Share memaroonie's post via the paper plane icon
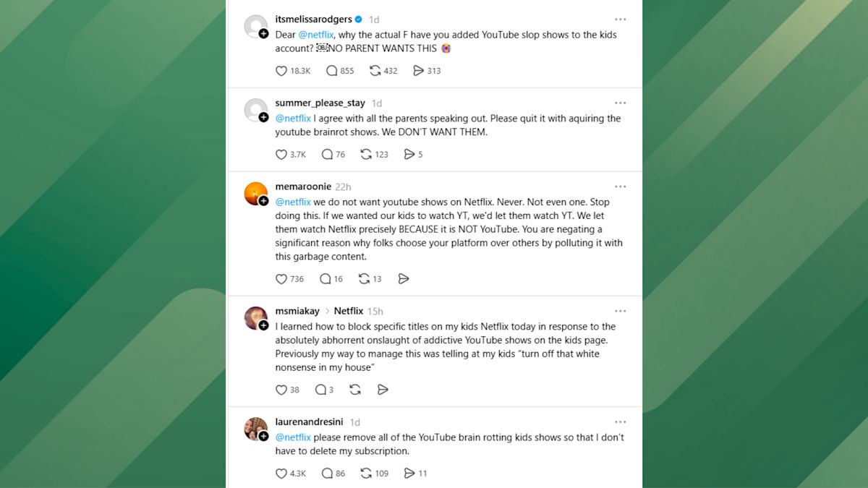Viewport: 868px width, 488px height. tap(404, 278)
